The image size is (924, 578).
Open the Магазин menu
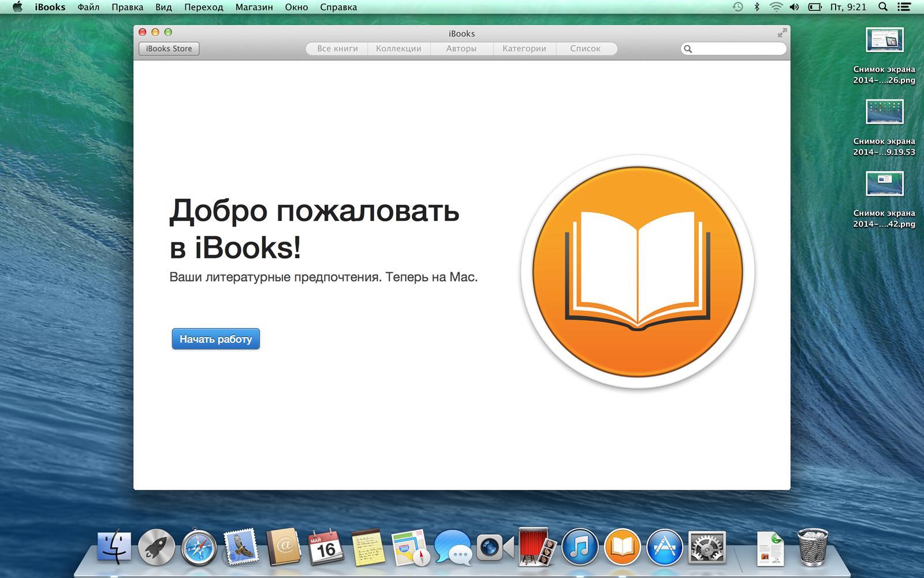(x=254, y=7)
